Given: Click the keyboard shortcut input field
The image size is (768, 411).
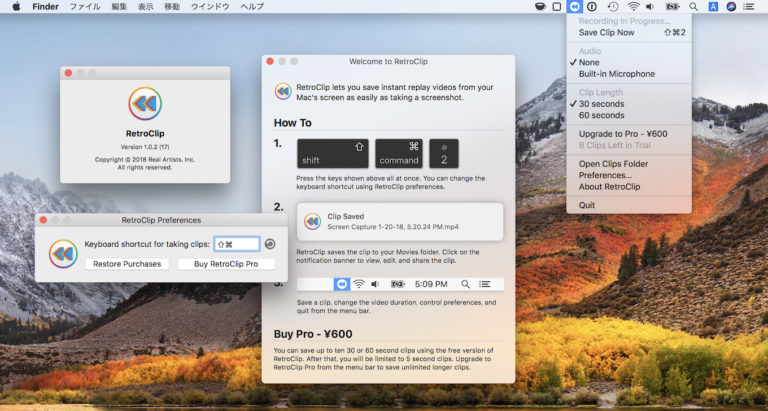Looking at the screenshot, I should coord(236,244).
